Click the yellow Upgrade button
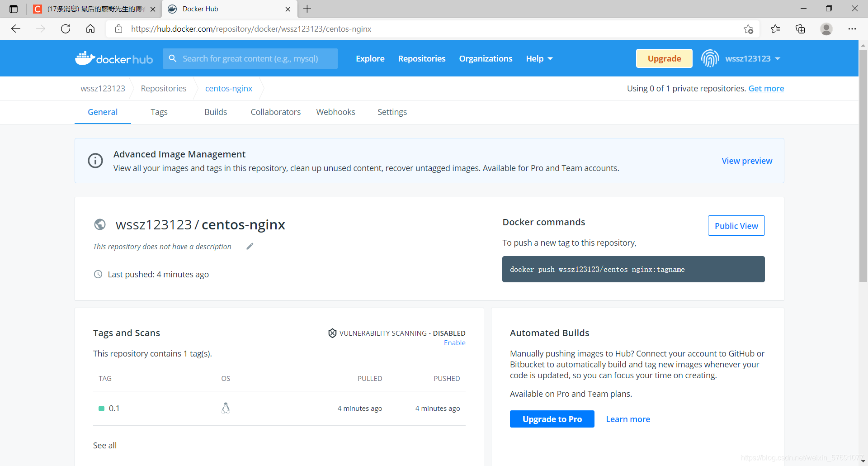 click(x=664, y=58)
